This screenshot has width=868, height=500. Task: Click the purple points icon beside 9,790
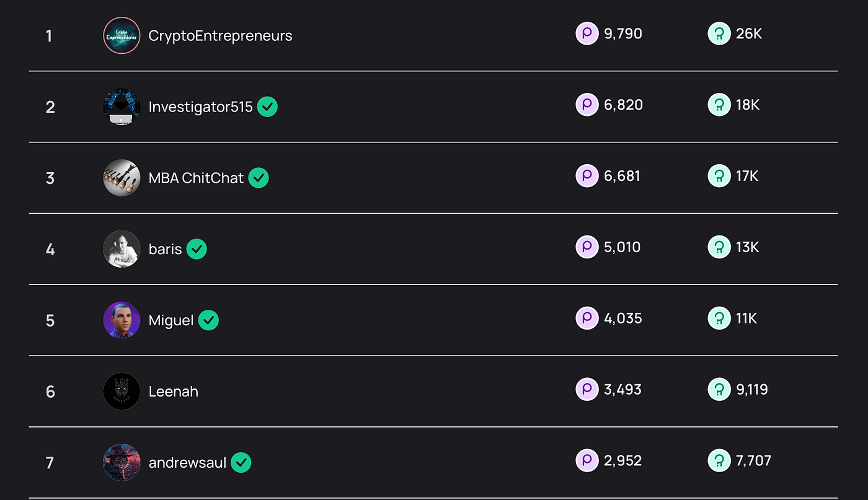pos(587,33)
